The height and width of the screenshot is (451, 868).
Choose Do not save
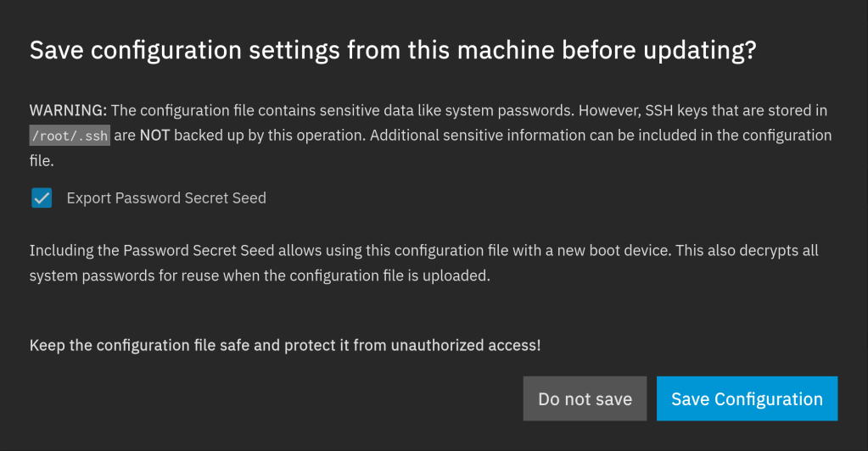point(585,398)
